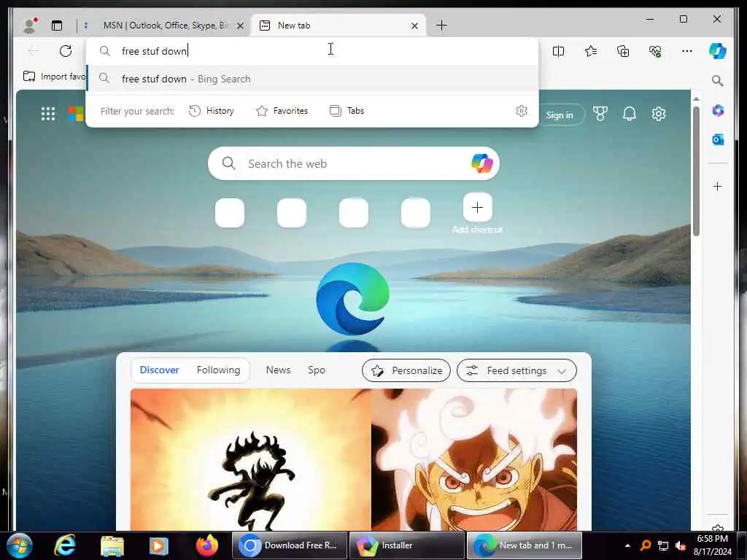Open Internet Explorer from taskbar

tap(65, 545)
